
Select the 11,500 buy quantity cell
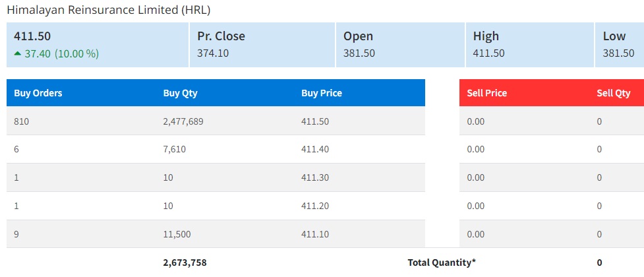(177, 234)
